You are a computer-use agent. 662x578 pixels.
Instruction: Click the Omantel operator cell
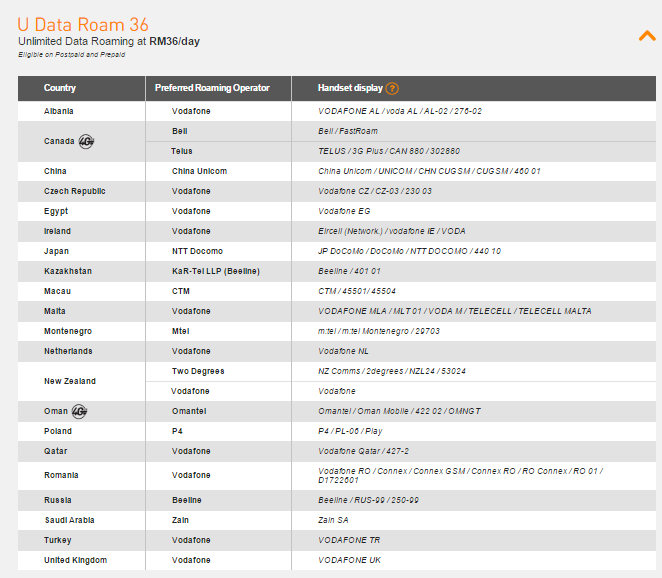[189, 411]
